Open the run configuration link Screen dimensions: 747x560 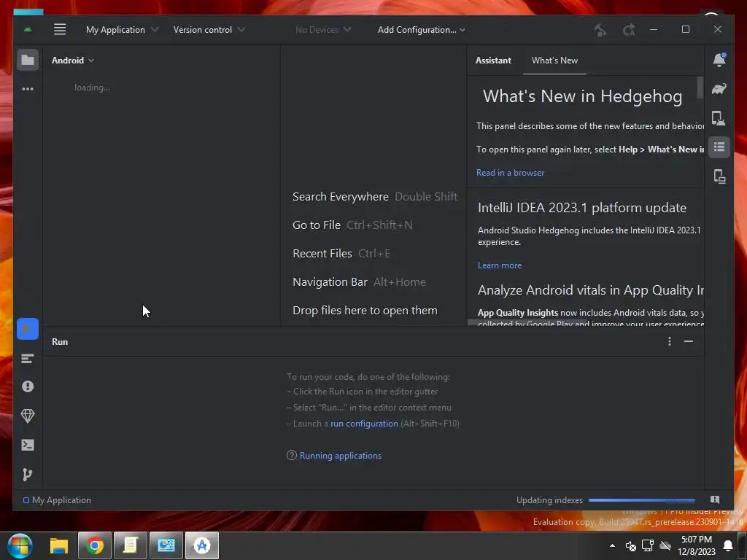tap(364, 424)
